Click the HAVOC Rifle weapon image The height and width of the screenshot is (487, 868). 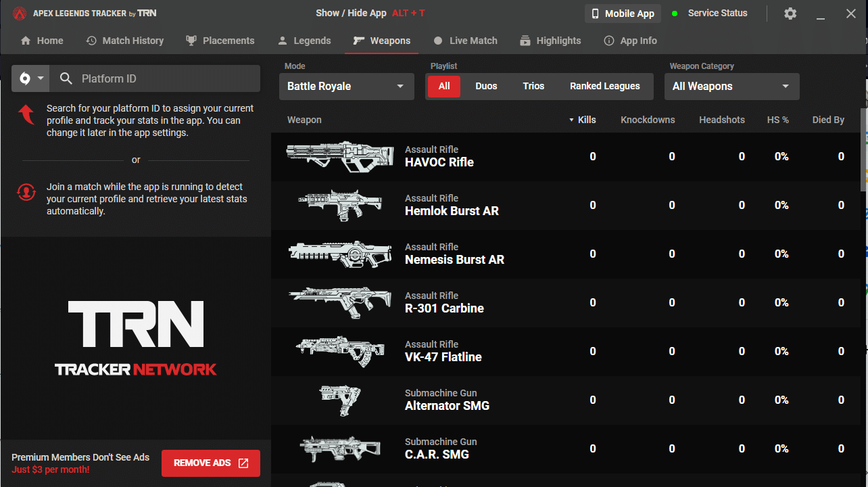339,156
